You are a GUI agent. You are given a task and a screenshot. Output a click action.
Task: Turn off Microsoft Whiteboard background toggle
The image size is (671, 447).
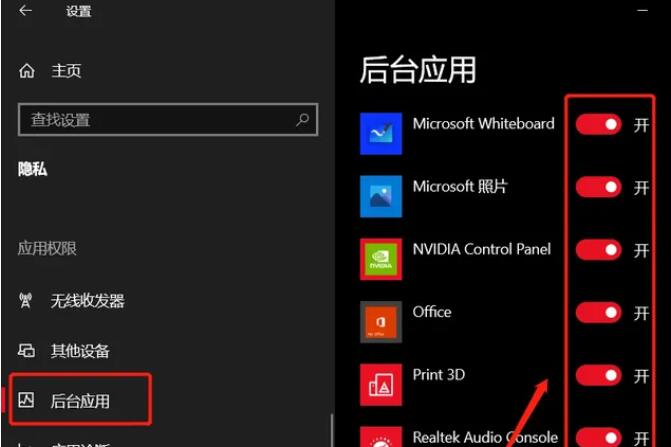click(598, 124)
